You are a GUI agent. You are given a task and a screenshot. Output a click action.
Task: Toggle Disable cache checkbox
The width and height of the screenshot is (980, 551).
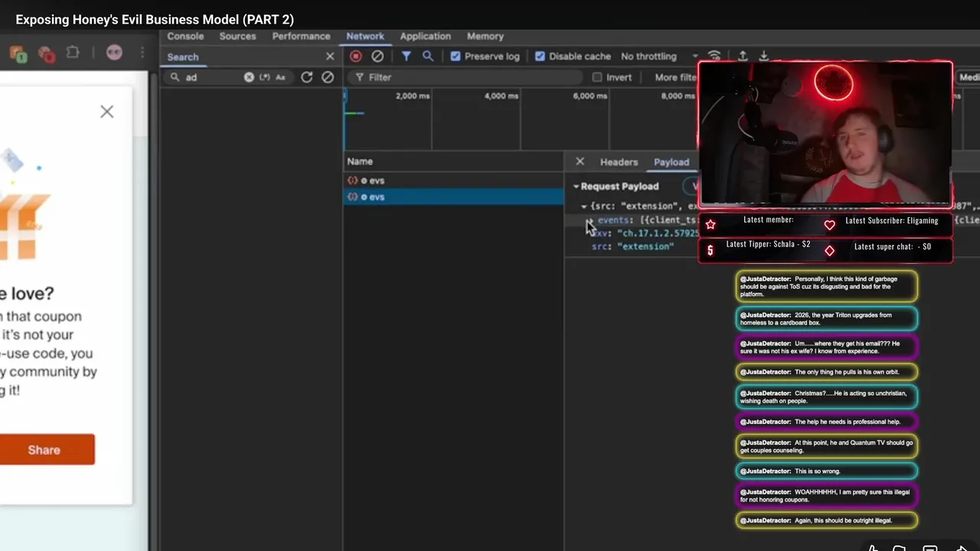(x=540, y=56)
